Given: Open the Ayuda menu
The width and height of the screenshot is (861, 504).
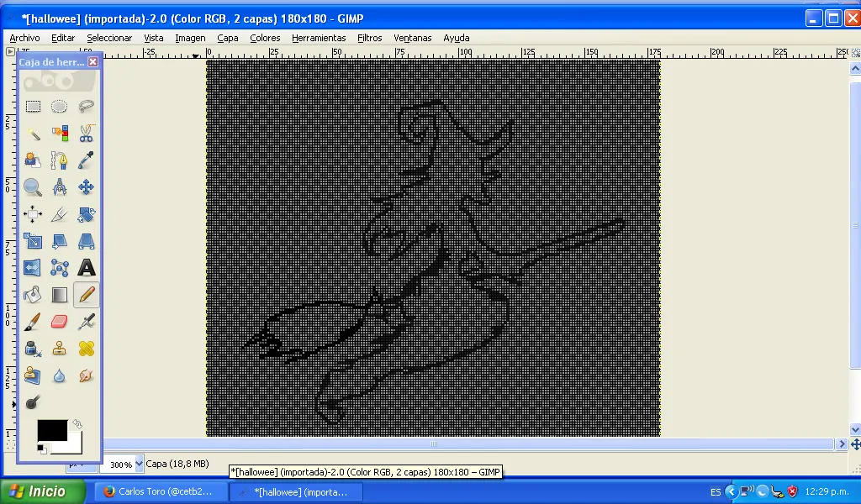Looking at the screenshot, I should click(457, 38).
